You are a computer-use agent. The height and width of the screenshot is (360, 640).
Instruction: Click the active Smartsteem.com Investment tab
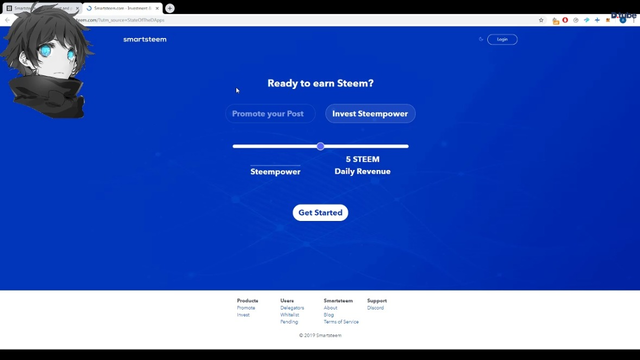(122, 8)
